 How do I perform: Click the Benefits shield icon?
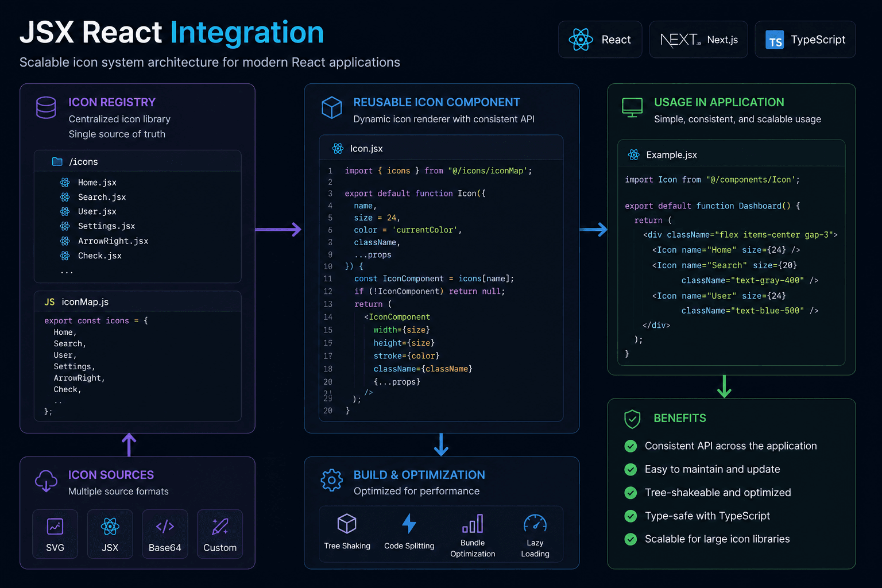pos(632,419)
